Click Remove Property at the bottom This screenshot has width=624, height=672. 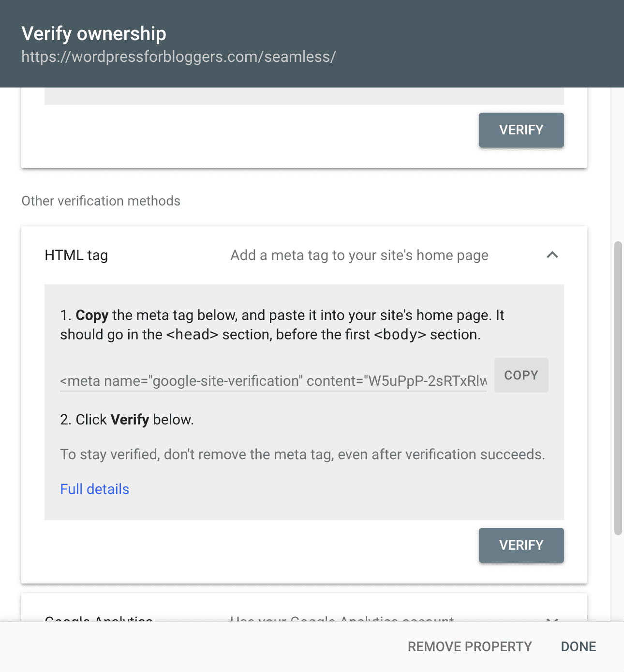click(470, 646)
